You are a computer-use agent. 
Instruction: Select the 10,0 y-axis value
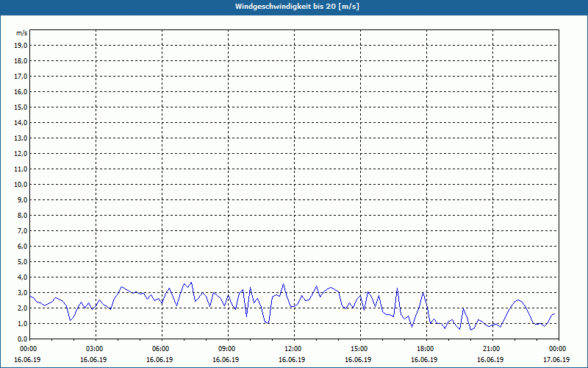(22, 185)
